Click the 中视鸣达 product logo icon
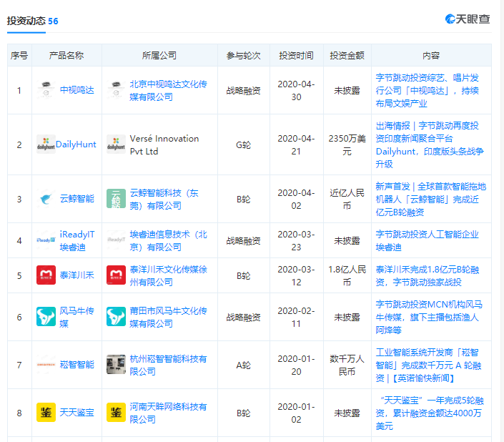 [x=46, y=91]
